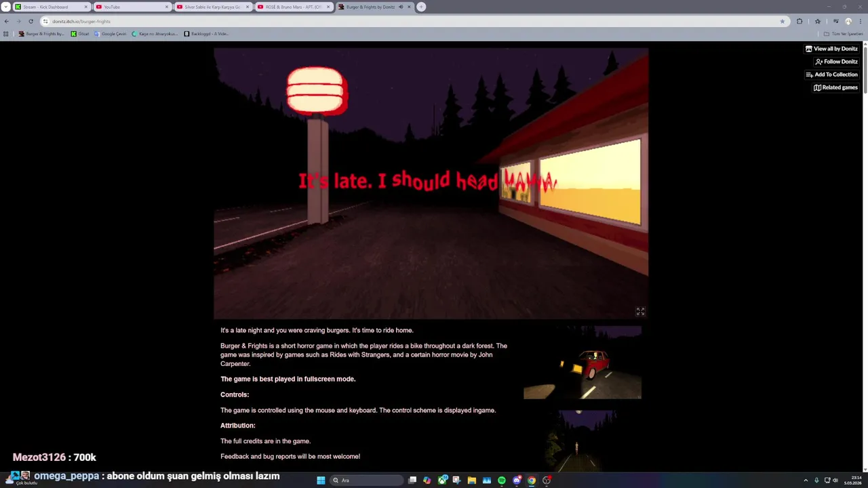Image resolution: width=868 pixels, height=488 pixels.
Task: Open the clock showing 23:14
Action: click(853, 481)
